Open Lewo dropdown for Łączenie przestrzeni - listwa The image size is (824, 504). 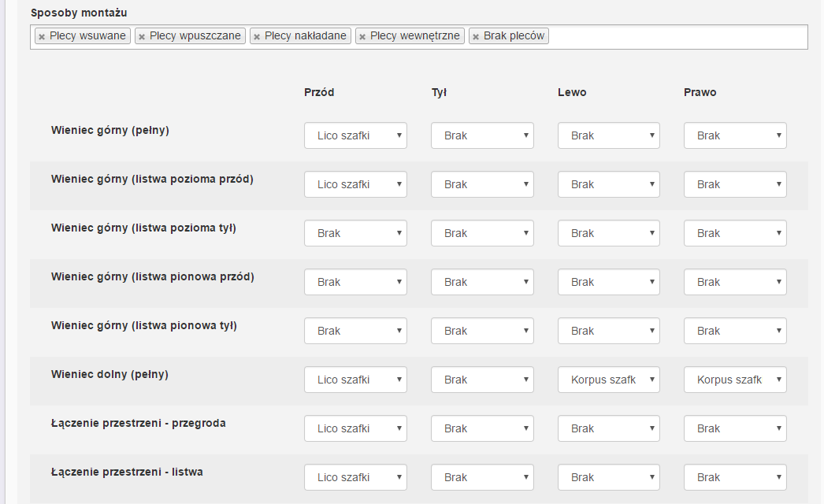[x=609, y=477]
